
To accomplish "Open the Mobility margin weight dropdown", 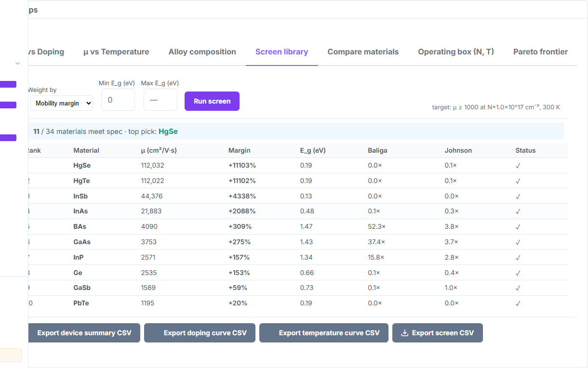I will pos(62,103).
